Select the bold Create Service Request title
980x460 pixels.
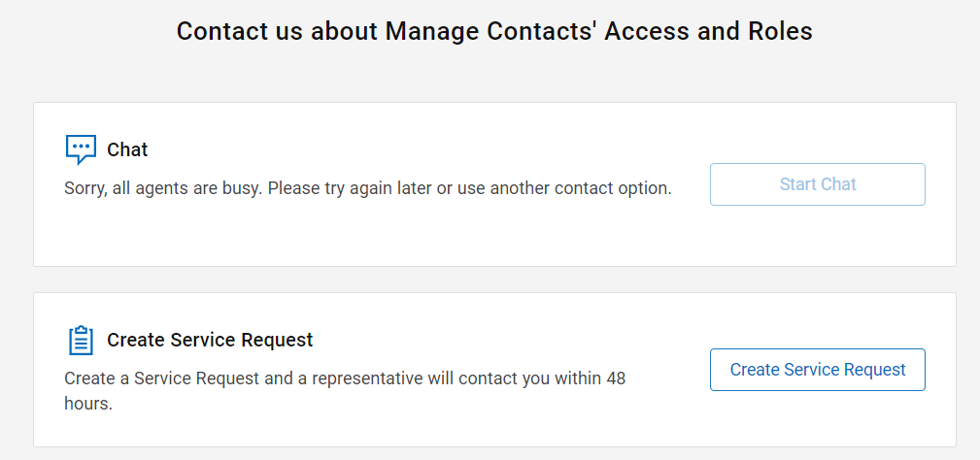click(210, 341)
